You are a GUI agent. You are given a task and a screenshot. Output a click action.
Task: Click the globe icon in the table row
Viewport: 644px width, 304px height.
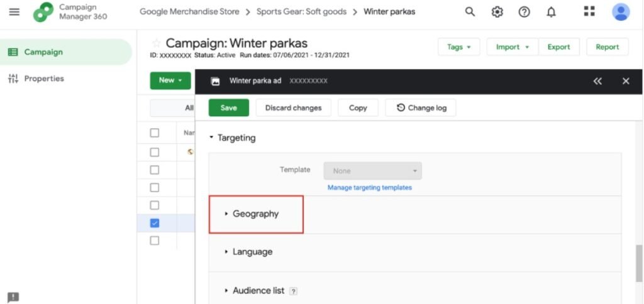pos(190,152)
